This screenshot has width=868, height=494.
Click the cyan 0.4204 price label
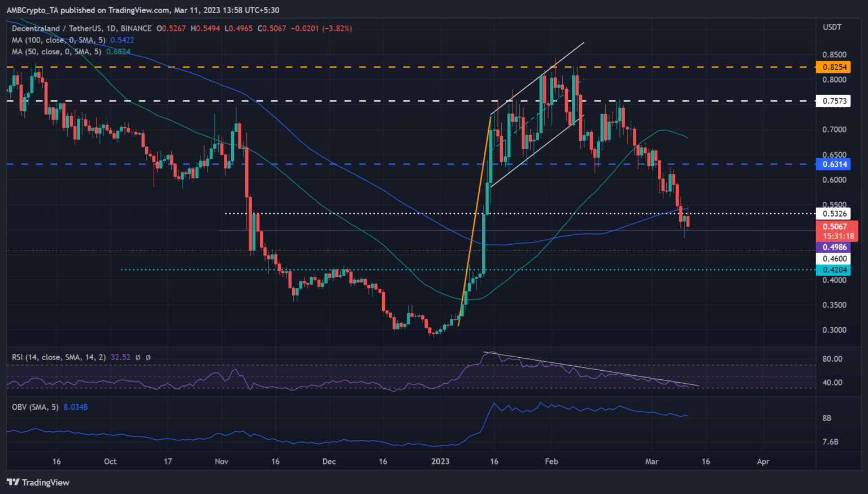pos(834,270)
